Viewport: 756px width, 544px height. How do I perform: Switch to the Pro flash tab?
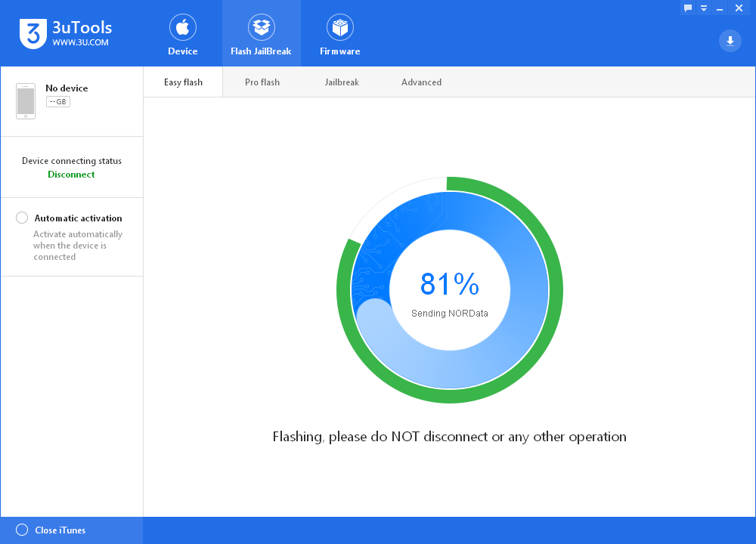tap(262, 82)
